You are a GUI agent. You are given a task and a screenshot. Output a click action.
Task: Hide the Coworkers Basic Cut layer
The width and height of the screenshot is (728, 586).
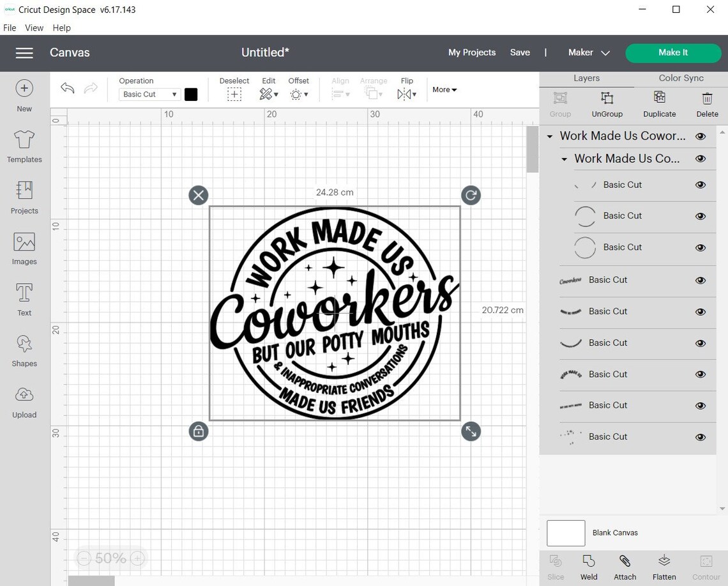click(701, 280)
